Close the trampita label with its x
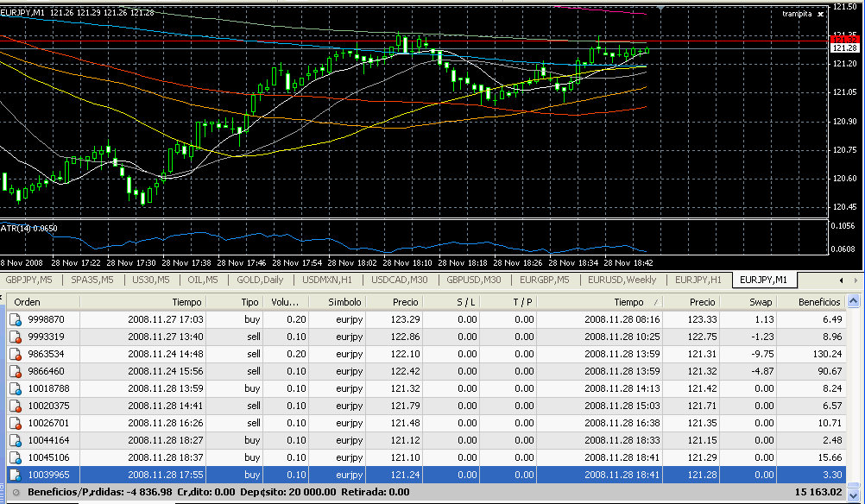The image size is (865, 504). (x=820, y=15)
